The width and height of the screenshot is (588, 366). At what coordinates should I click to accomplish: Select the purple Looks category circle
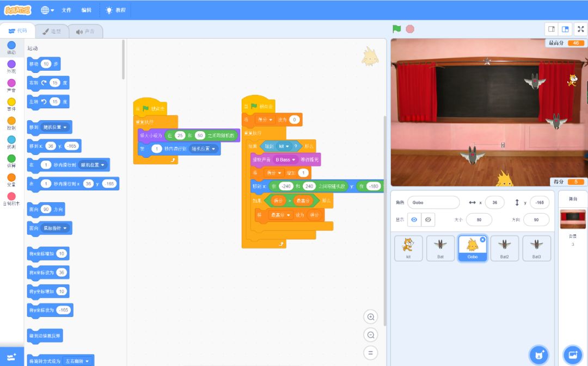click(x=11, y=64)
